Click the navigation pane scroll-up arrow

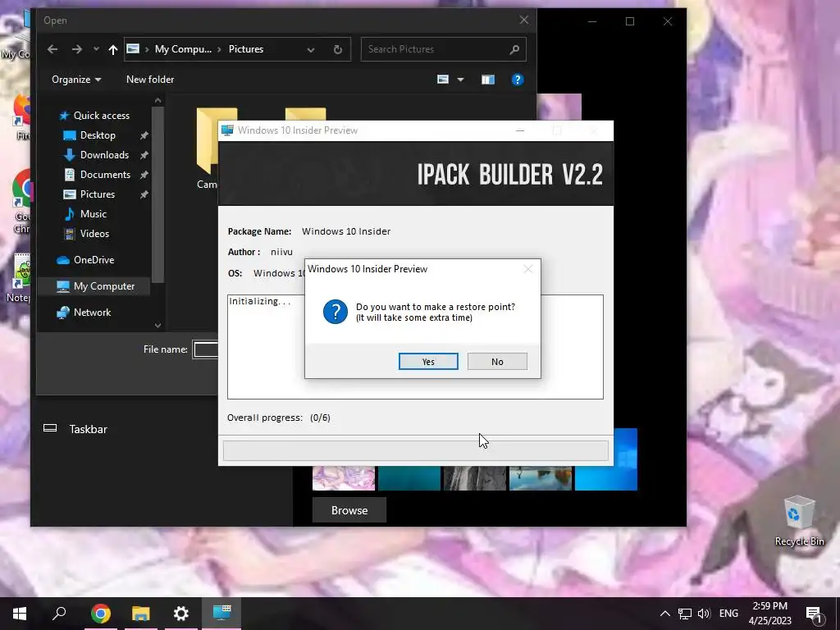point(157,100)
